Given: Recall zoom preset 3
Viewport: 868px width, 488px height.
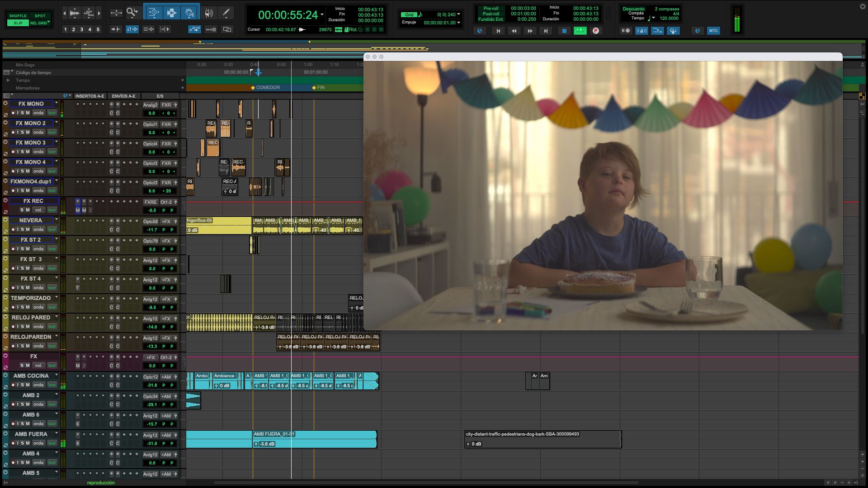Looking at the screenshot, I should (81, 29).
